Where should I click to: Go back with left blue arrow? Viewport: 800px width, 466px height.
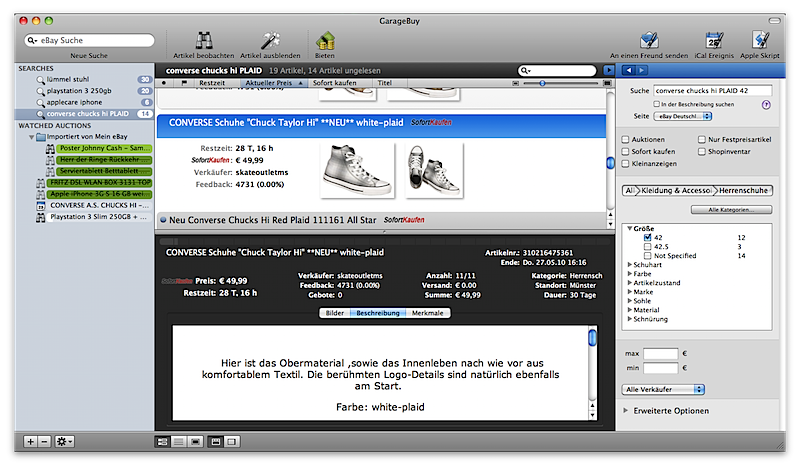coord(629,70)
